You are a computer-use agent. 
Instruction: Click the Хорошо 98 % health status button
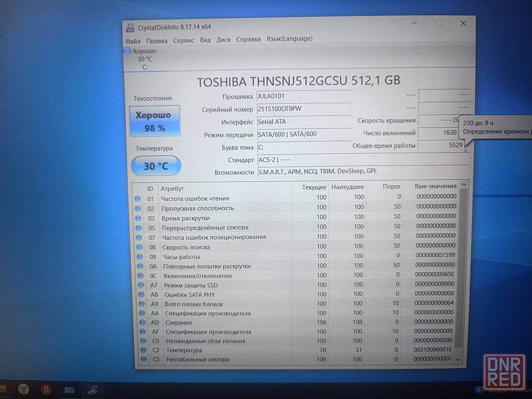[155, 121]
